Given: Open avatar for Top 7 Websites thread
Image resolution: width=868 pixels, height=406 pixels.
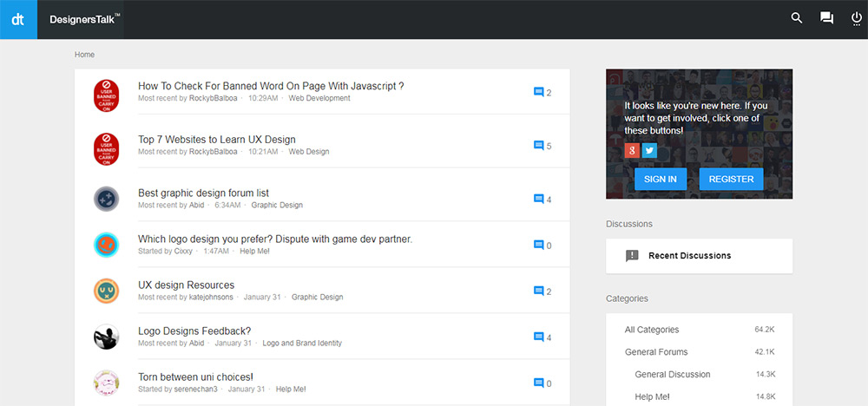Looking at the screenshot, I should 106,149.
